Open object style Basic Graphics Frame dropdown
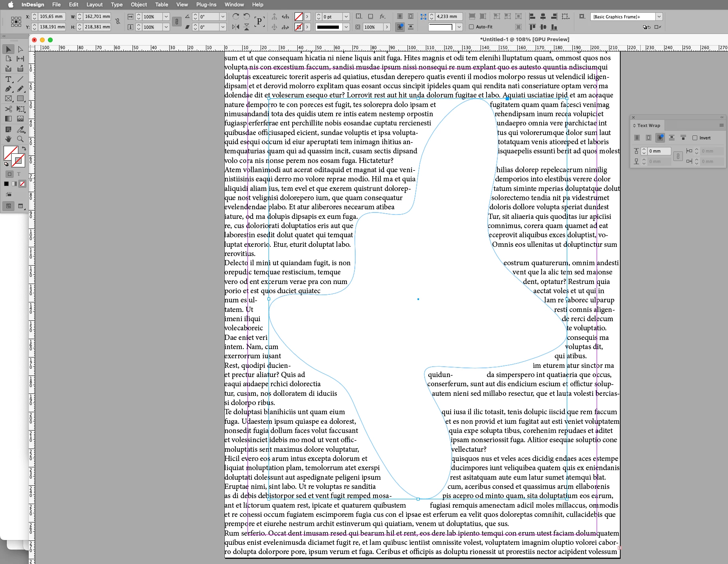This screenshot has height=564, width=728. [659, 16]
